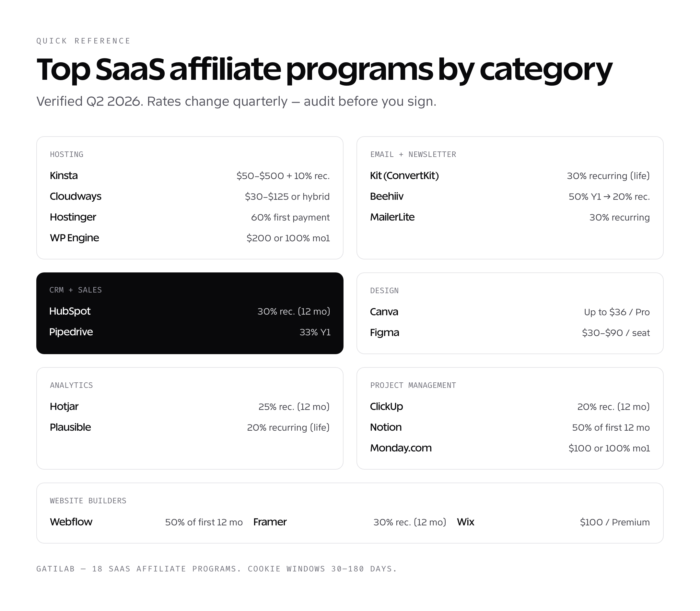Click the '$100 or 100% mo1' rate
This screenshot has width=700, height=611.
click(609, 449)
